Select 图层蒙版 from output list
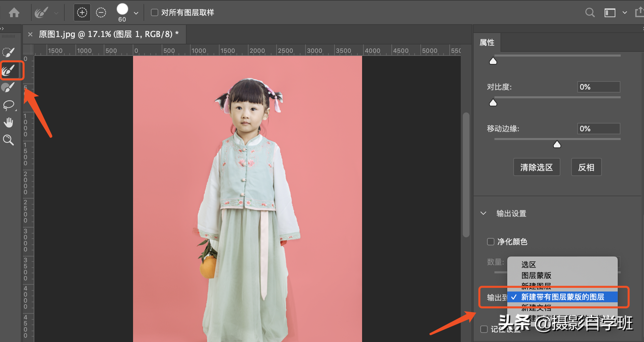 click(536, 275)
